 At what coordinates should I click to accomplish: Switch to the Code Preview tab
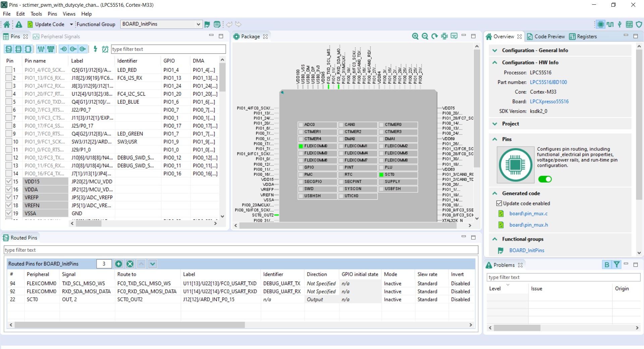coord(546,36)
